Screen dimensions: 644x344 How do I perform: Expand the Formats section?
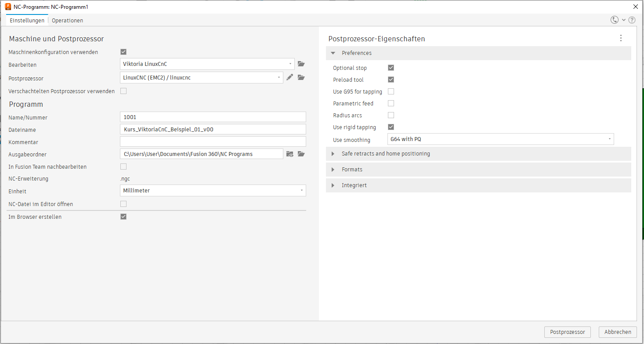pos(352,170)
